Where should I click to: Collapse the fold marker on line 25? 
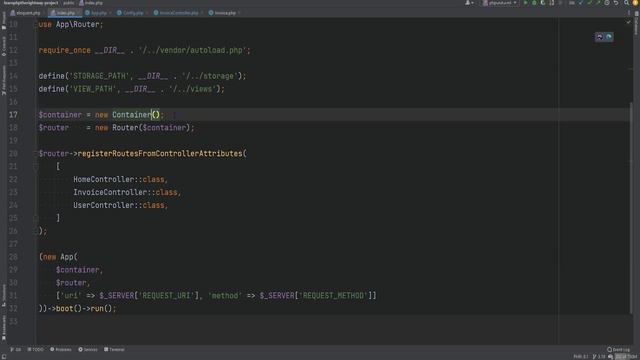[x=36, y=218]
